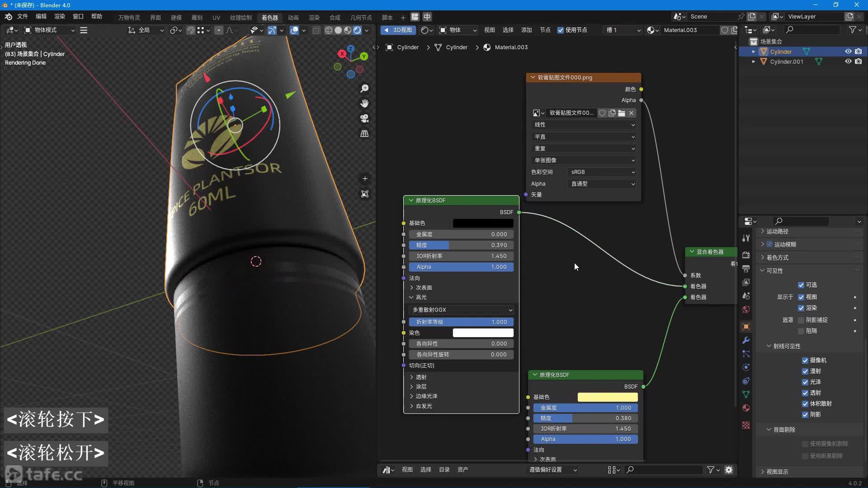
Task: Expand the 次表面 section of first BSDF
Action: [x=420, y=288]
